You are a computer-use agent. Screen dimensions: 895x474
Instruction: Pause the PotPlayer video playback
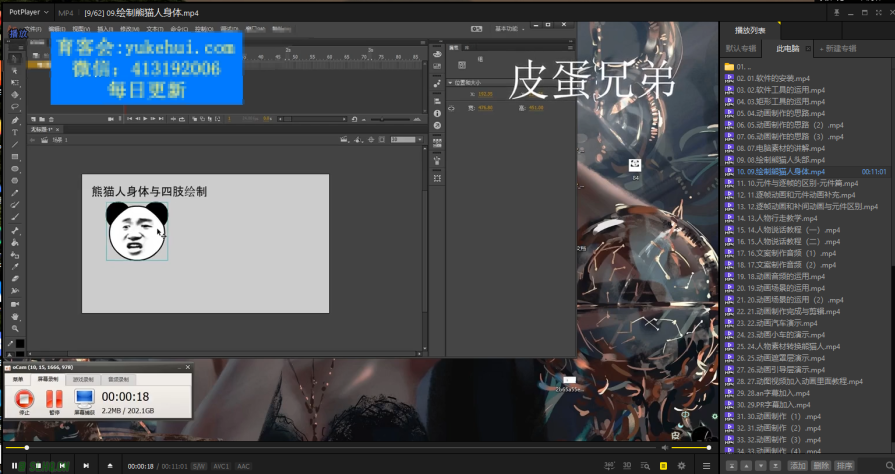[14, 466]
